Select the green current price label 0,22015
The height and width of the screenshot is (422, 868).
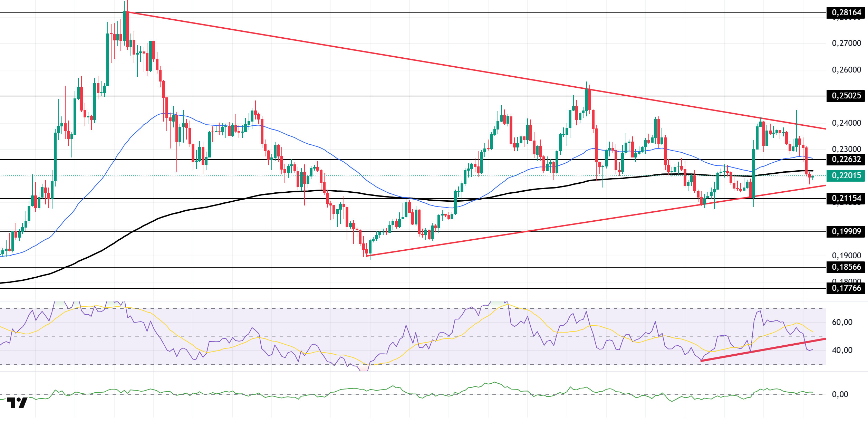846,175
